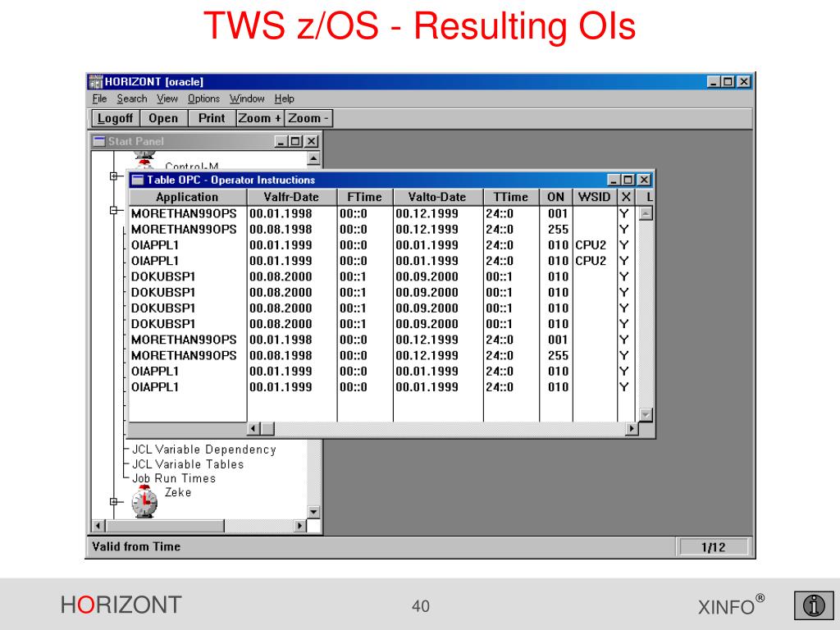This screenshot has height=630, width=840.
Task: Maximize the Start Panel window
Action: 295,141
